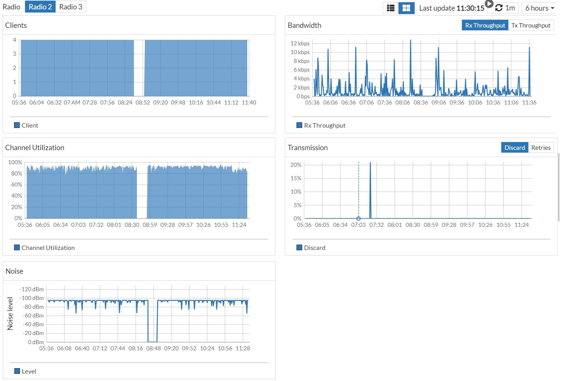This screenshot has width=588, height=381.
Task: Toggle the Discard legend square
Action: point(299,247)
